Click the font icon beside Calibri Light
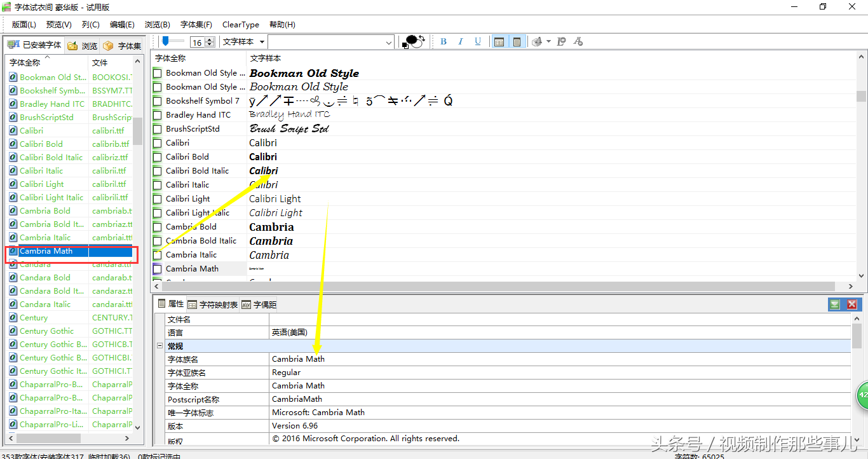The width and height of the screenshot is (868, 459). click(x=13, y=184)
